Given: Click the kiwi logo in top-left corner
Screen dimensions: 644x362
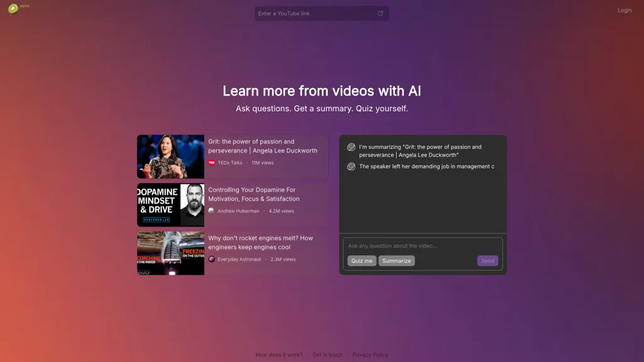Looking at the screenshot, I should pyautogui.click(x=14, y=9).
